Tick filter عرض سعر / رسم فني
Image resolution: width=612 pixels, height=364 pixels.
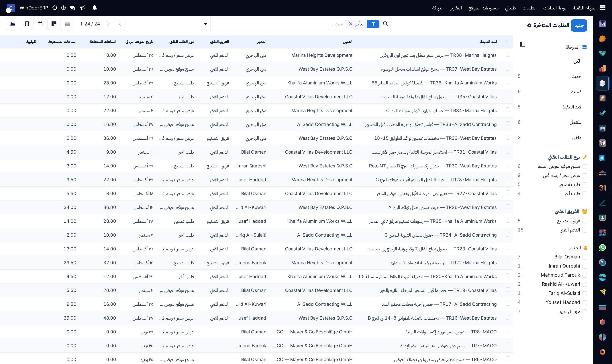(585, 176)
